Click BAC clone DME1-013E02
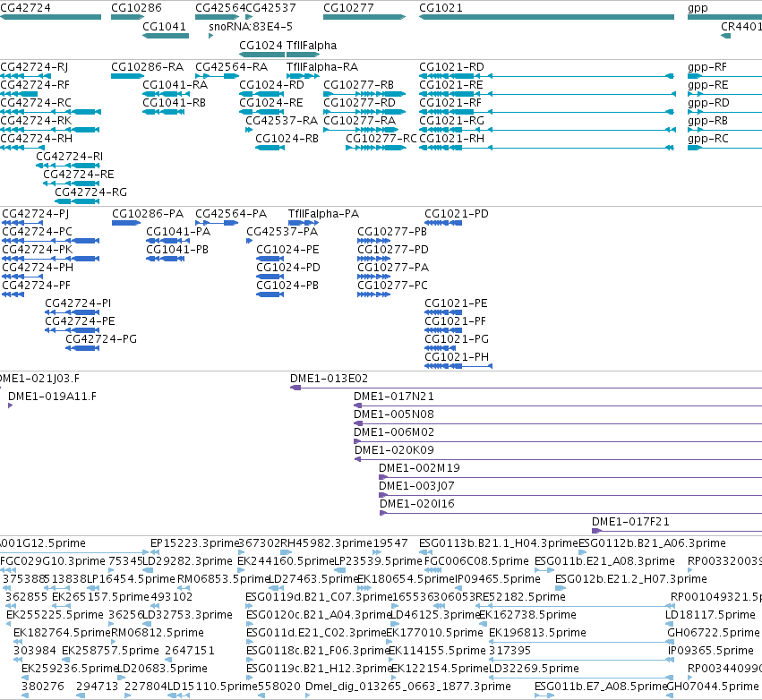Viewport: 762px width, 700px height. [x=526, y=388]
